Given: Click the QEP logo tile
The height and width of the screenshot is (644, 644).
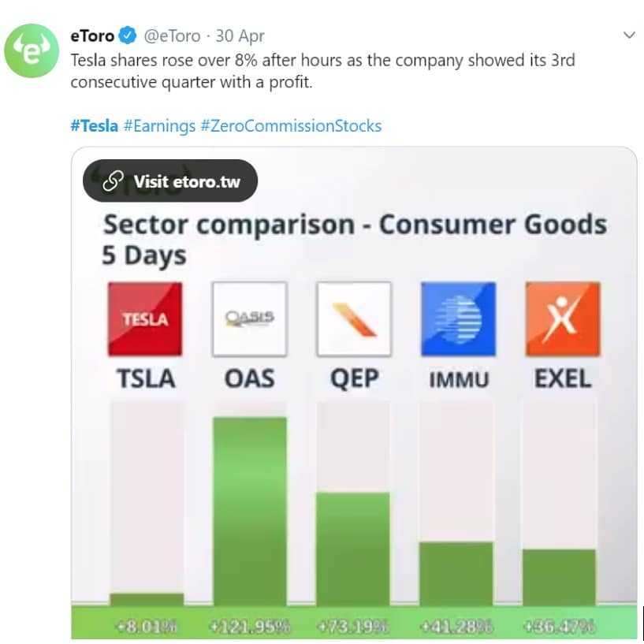Looking at the screenshot, I should click(x=354, y=319).
